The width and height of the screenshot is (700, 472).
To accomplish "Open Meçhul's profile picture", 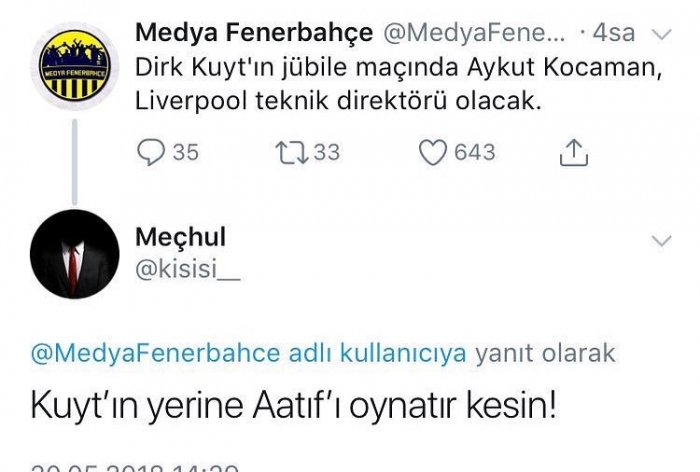I will (75, 254).
